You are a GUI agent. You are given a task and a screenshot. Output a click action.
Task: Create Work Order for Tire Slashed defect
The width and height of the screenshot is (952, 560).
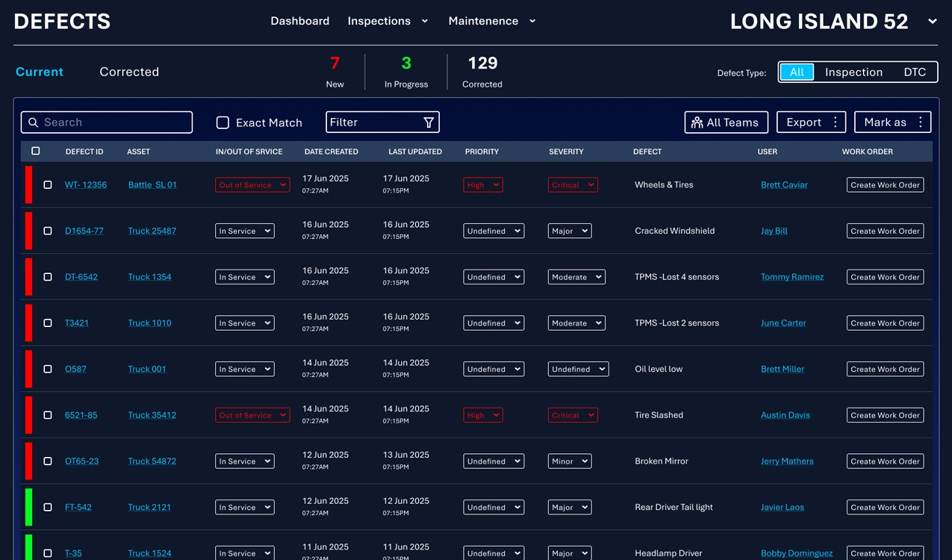click(x=885, y=415)
